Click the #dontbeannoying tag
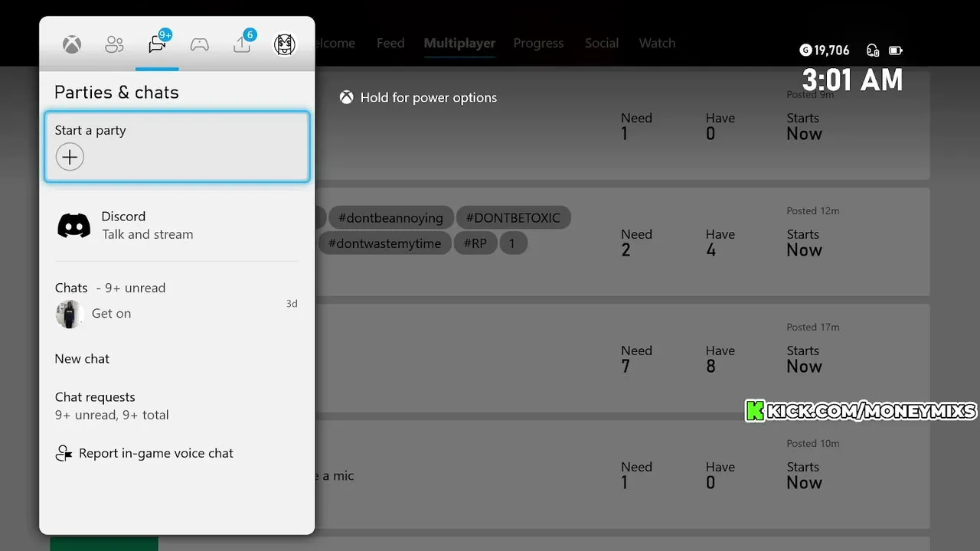This screenshot has width=980, height=551. (391, 218)
